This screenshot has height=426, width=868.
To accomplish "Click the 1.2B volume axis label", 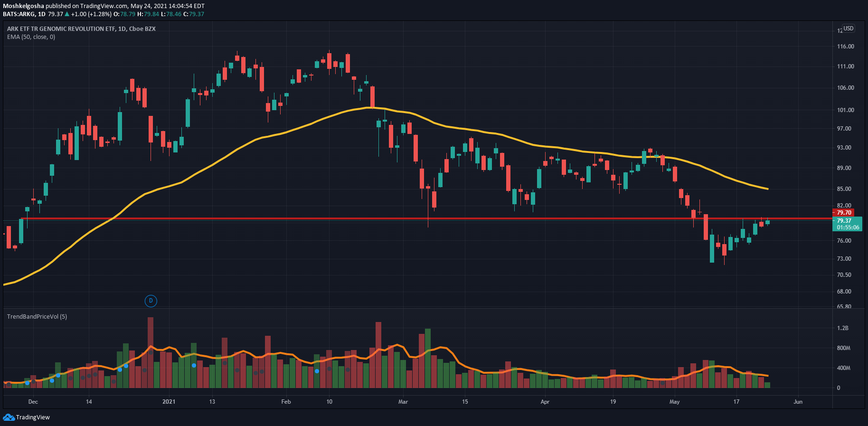I will 843,328.
